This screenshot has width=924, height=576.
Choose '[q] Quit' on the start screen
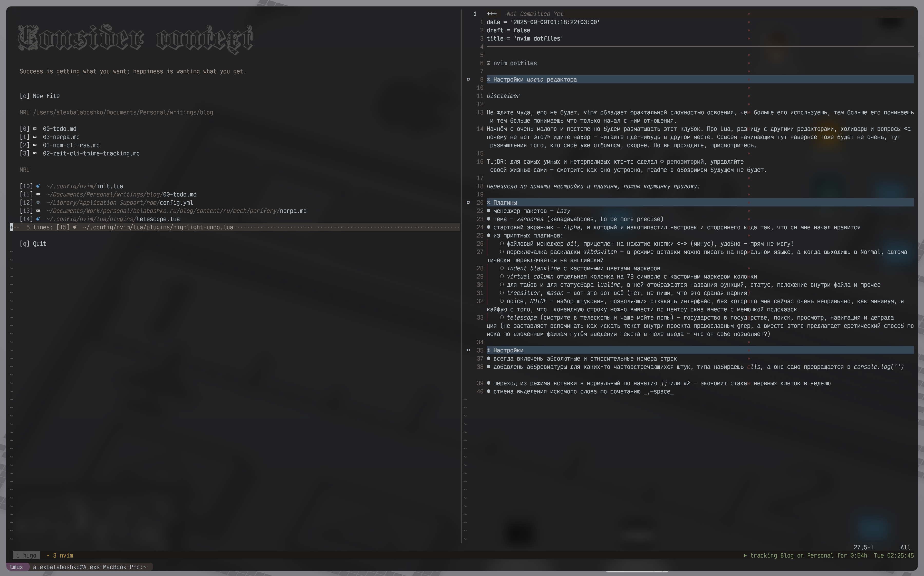[33, 244]
